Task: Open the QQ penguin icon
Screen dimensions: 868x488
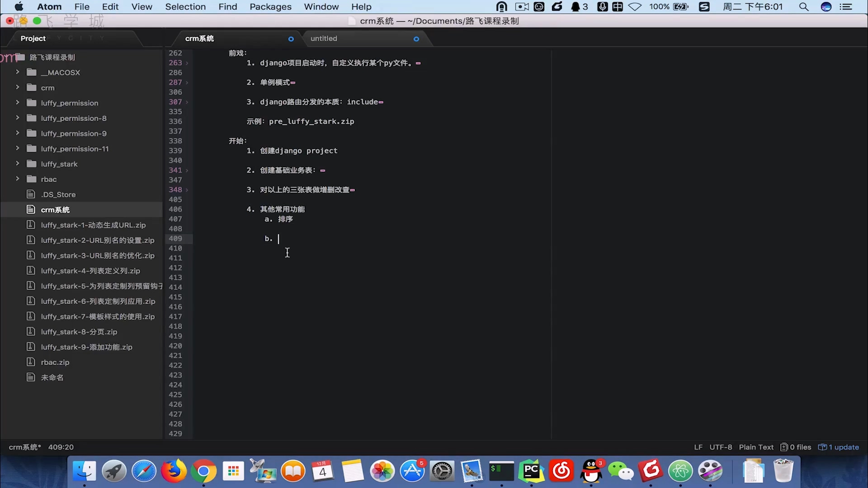Action: [591, 471]
